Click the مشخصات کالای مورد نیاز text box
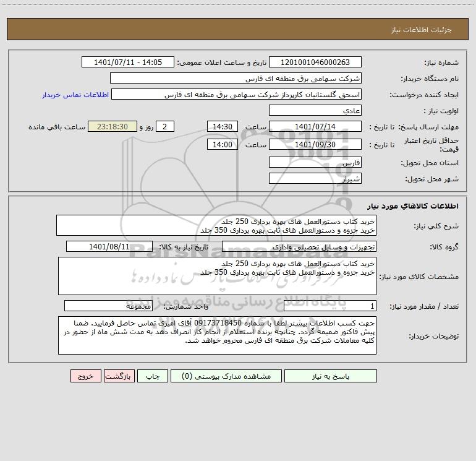The image size is (476, 461). click(x=217, y=276)
